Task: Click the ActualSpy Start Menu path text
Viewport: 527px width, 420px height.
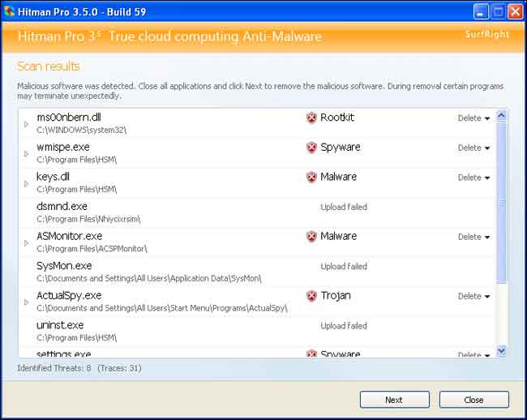Action: (162, 308)
